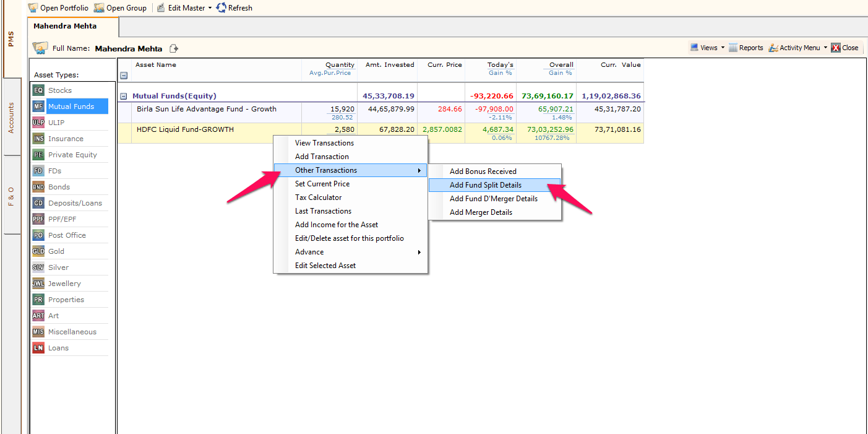Viewport: 868px width, 434px height.
Task: Open the Accounts vertical tab
Action: 11,118
